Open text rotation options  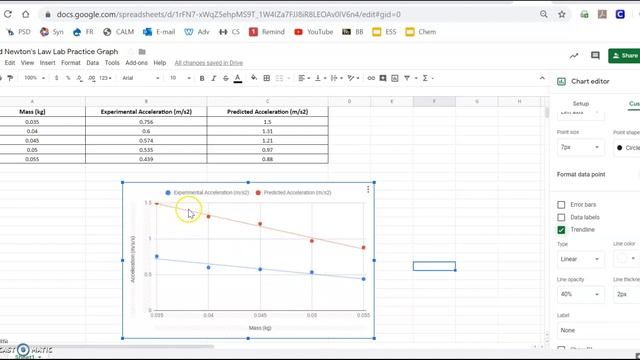pos(353,78)
